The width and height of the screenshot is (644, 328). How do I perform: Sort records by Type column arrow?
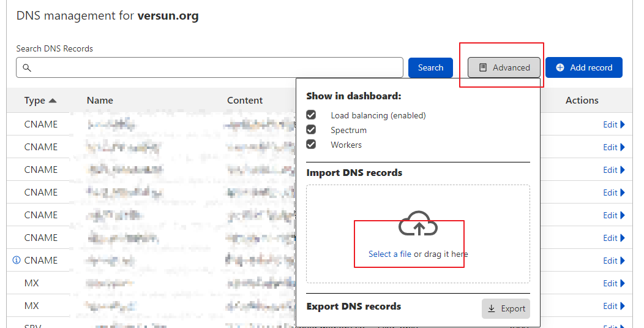[x=53, y=101]
